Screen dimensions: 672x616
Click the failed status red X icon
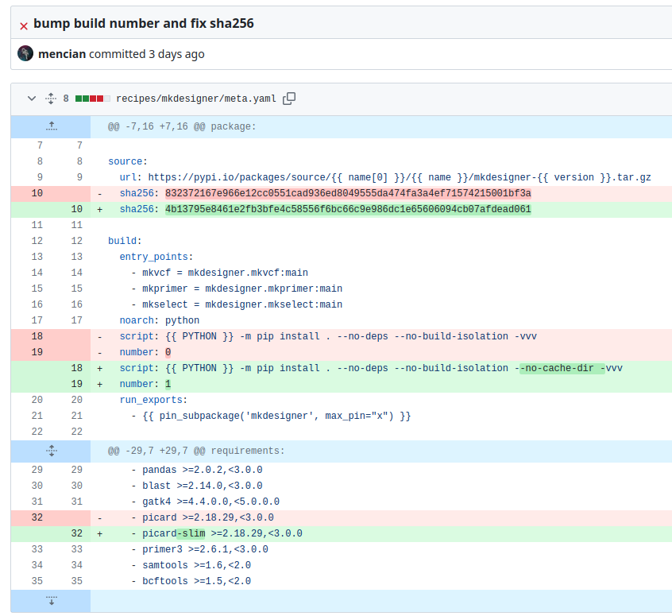24,26
